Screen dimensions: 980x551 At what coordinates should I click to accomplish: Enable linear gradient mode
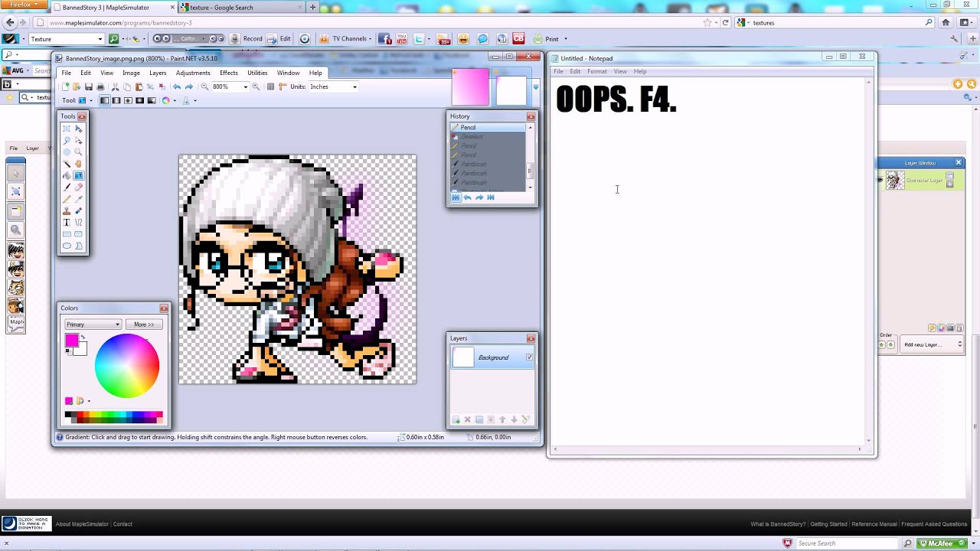(x=104, y=100)
